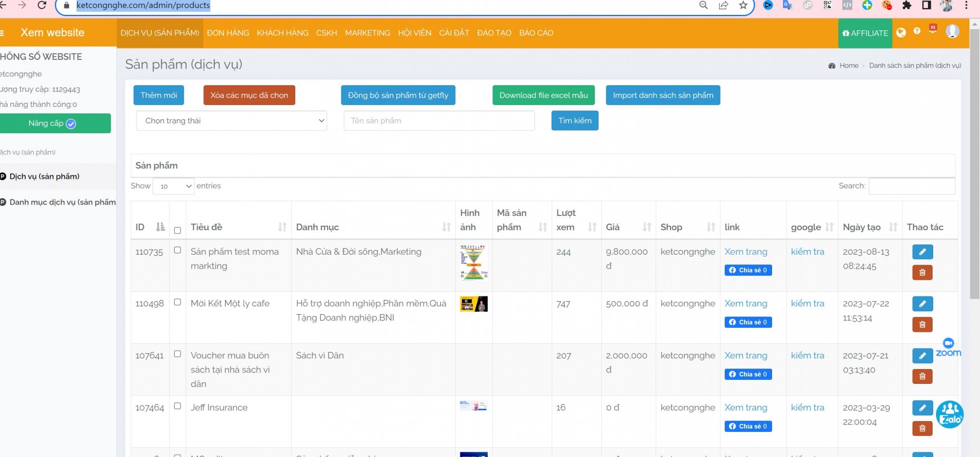
Task: Open the Chọn trạng thái dropdown
Action: pyautogui.click(x=231, y=121)
